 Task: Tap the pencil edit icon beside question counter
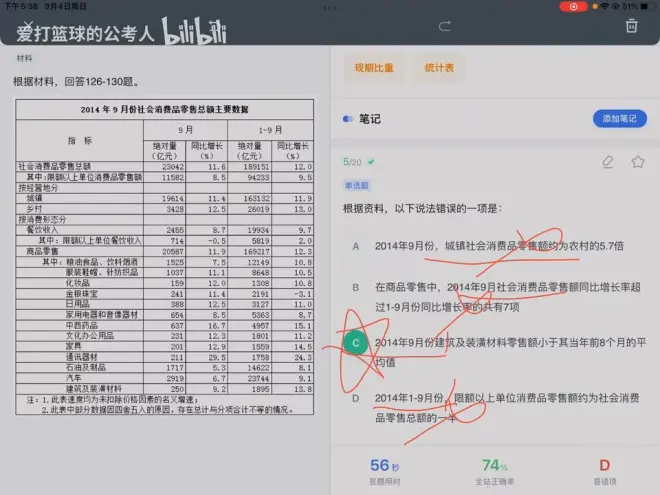coord(608,161)
